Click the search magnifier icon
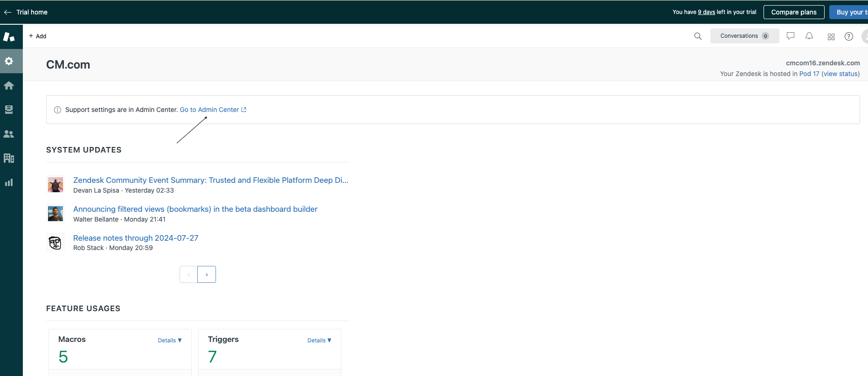Image resolution: width=868 pixels, height=376 pixels. tap(698, 36)
